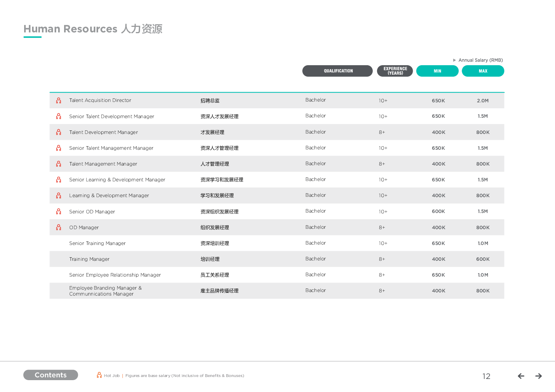Click 2.0M max salary for Talent Acquisition Director
The width and height of the screenshot is (555, 392).
click(483, 101)
